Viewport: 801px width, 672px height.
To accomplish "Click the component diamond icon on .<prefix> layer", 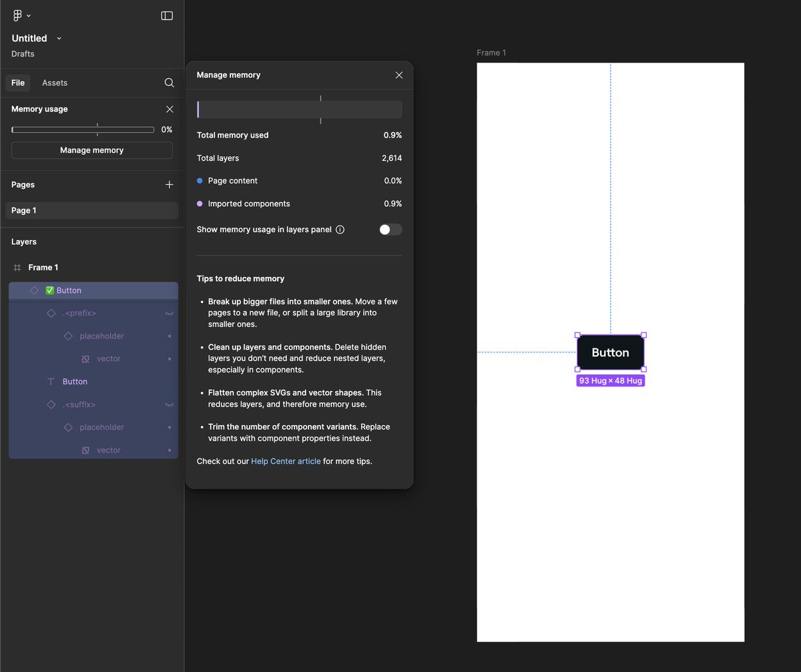I will [x=50, y=313].
